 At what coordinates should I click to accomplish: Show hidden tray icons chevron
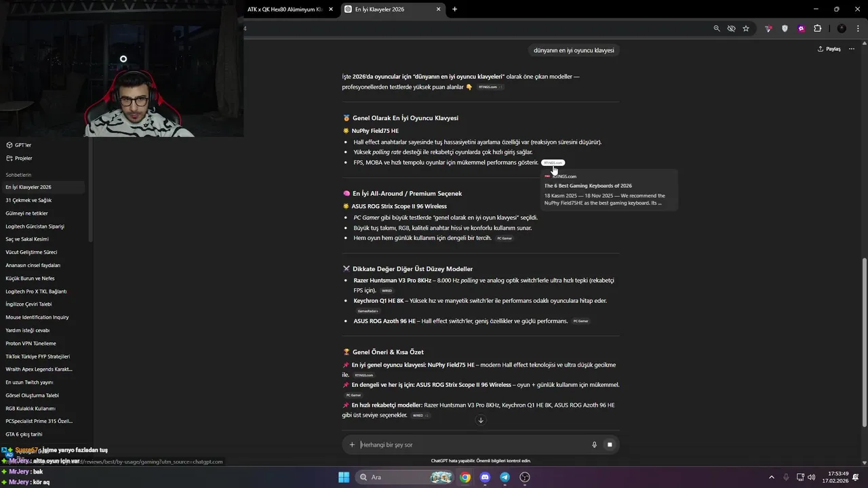[771, 477]
